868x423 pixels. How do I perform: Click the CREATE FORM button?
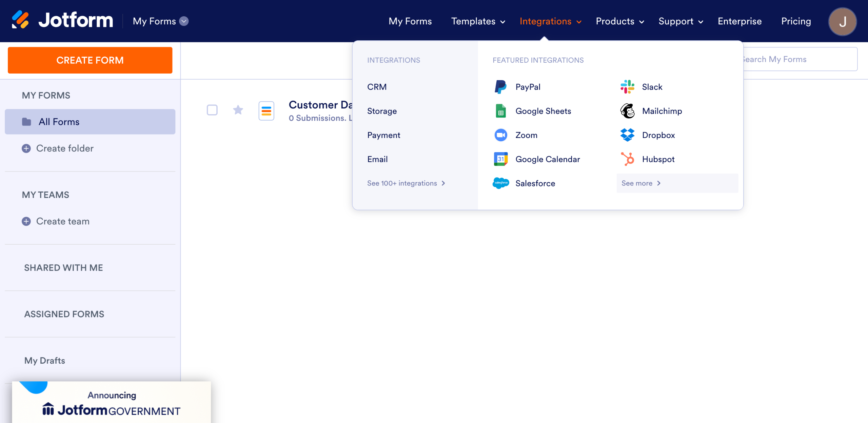tap(90, 60)
